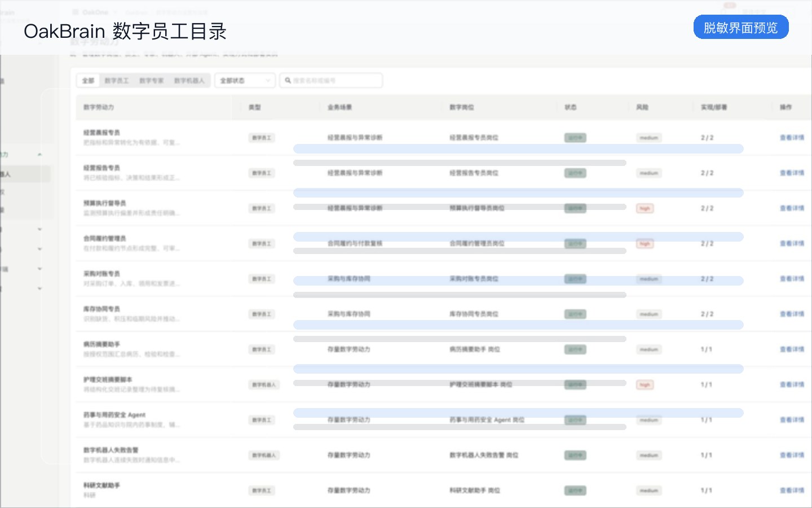Open 查看详情 for 经营晨报专员

[792, 138]
